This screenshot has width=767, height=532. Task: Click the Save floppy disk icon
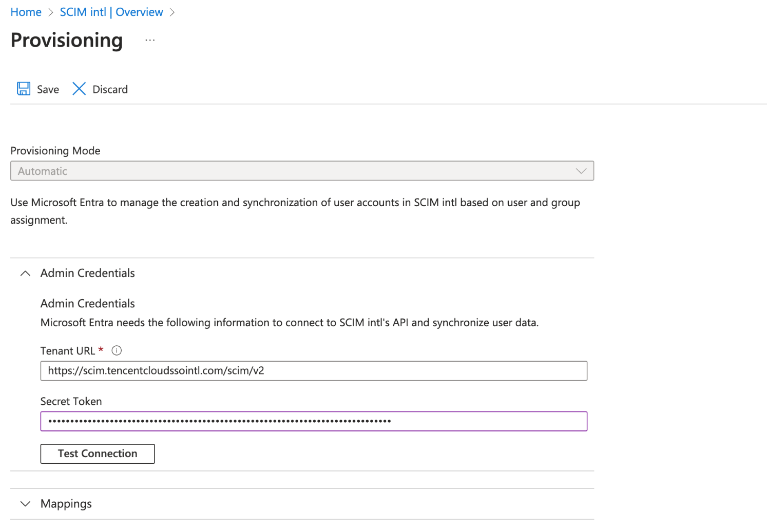coord(24,89)
